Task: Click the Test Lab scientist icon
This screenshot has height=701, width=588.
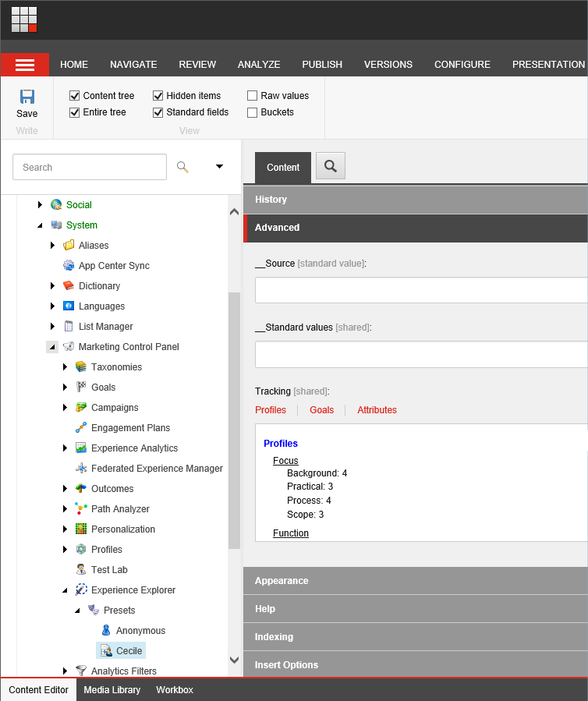Action: pyautogui.click(x=81, y=569)
